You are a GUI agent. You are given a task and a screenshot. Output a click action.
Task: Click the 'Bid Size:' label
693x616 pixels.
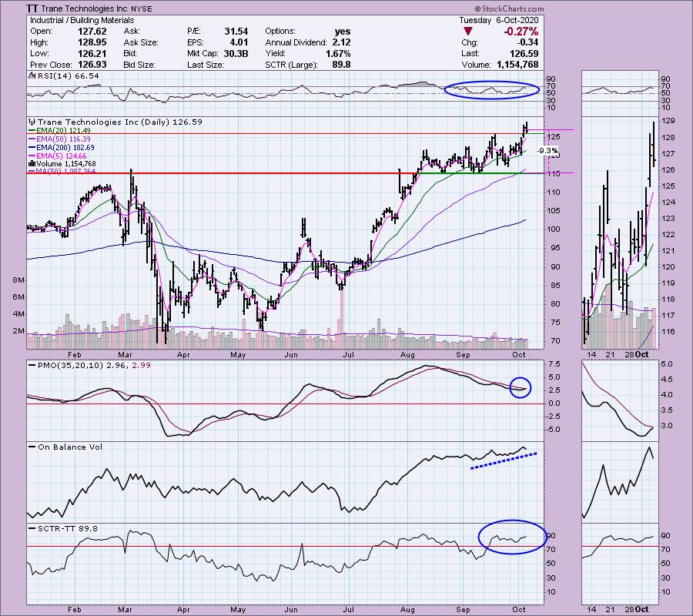coord(139,65)
